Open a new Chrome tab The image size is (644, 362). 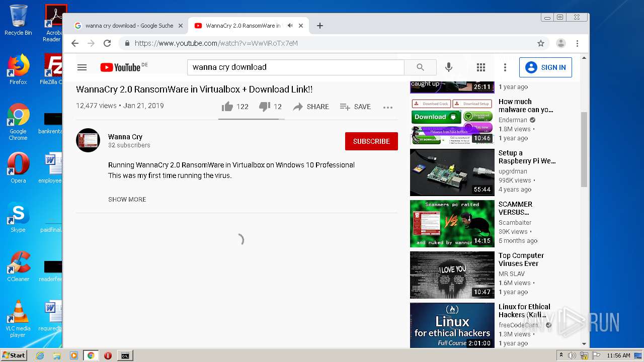pos(319,26)
